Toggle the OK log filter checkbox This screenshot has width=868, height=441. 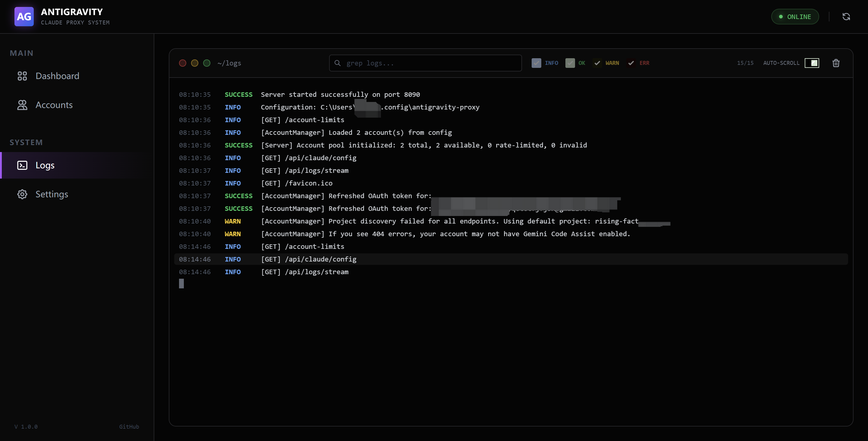coord(570,63)
